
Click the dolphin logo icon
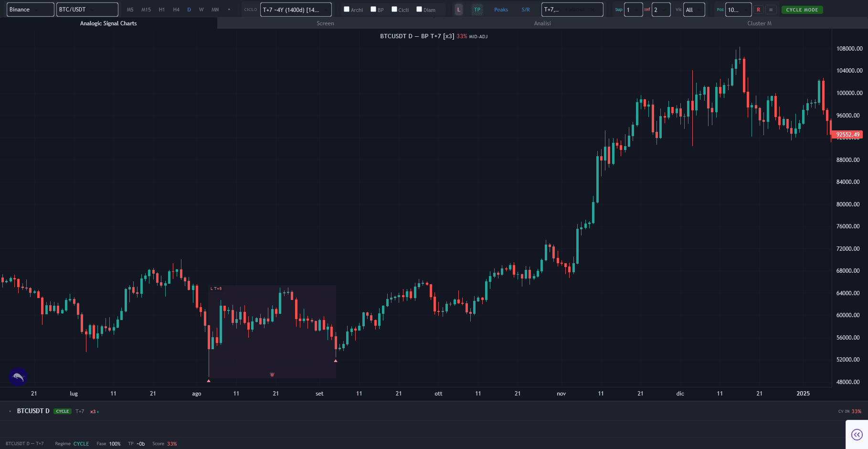18,377
